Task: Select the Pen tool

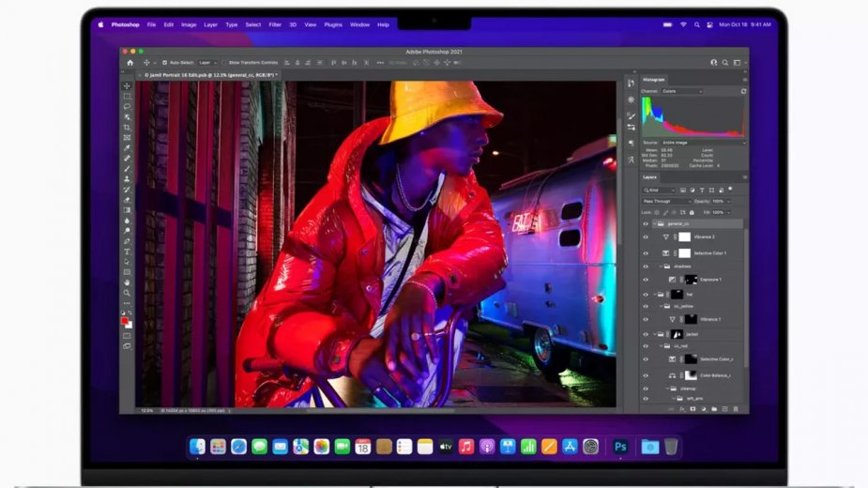Action: pos(127,241)
